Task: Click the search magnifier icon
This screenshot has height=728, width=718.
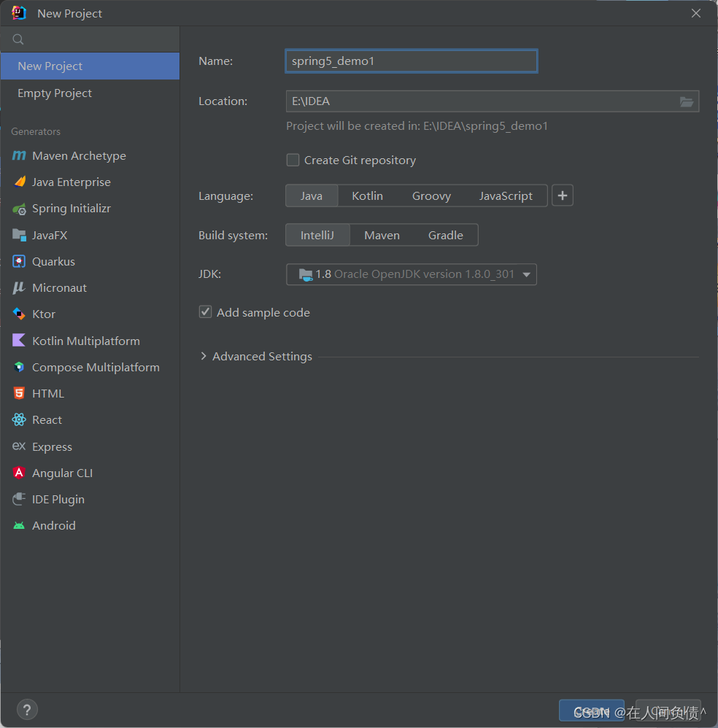Action: click(18, 39)
